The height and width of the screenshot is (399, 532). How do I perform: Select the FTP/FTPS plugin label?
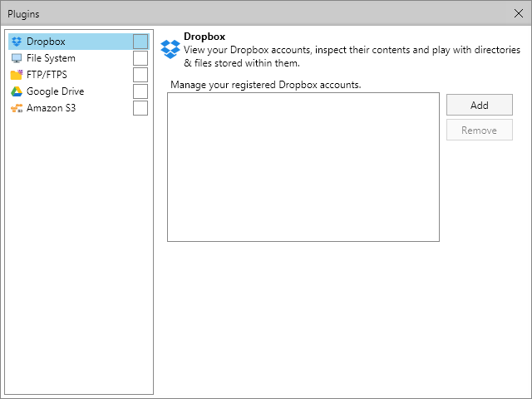point(47,75)
